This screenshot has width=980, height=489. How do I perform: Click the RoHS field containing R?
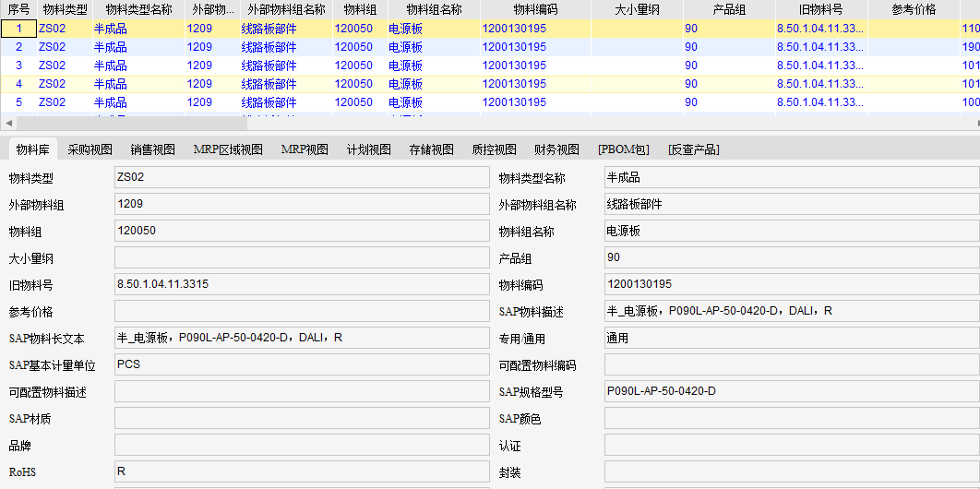click(x=302, y=472)
